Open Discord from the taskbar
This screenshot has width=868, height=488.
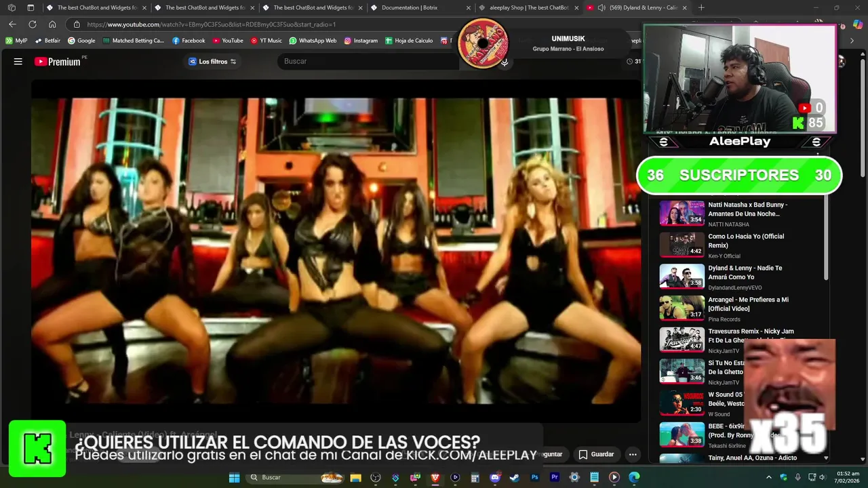point(495,477)
